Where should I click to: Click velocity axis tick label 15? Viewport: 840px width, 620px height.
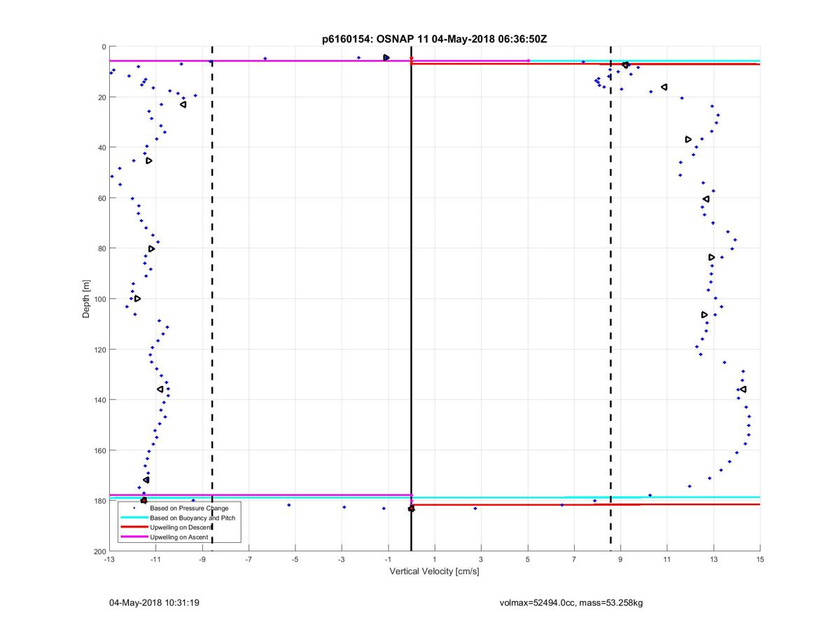(x=760, y=560)
